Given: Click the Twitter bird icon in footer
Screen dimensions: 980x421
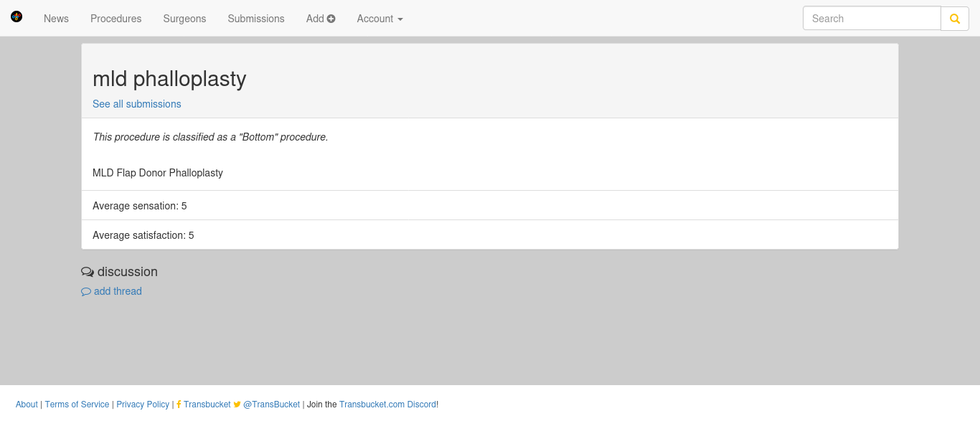Looking at the screenshot, I should [x=237, y=405].
